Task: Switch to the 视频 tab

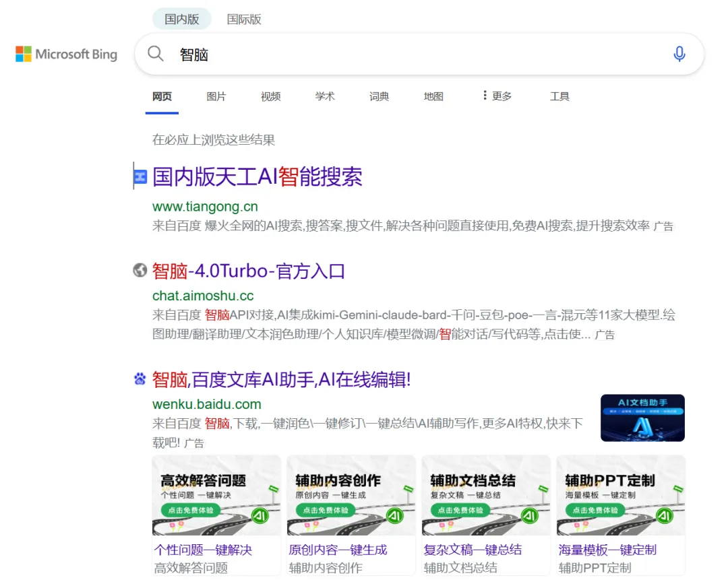Action: pyautogui.click(x=271, y=96)
